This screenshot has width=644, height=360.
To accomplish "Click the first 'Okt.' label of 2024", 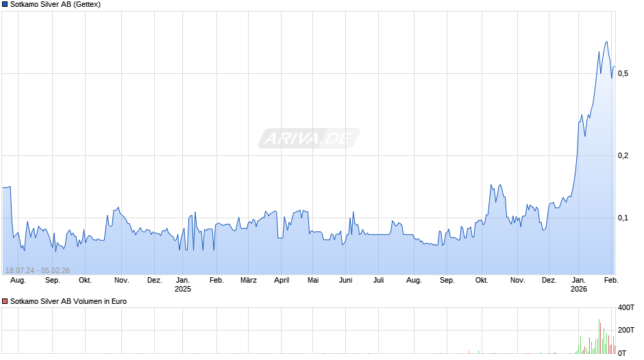I will (85, 281).
